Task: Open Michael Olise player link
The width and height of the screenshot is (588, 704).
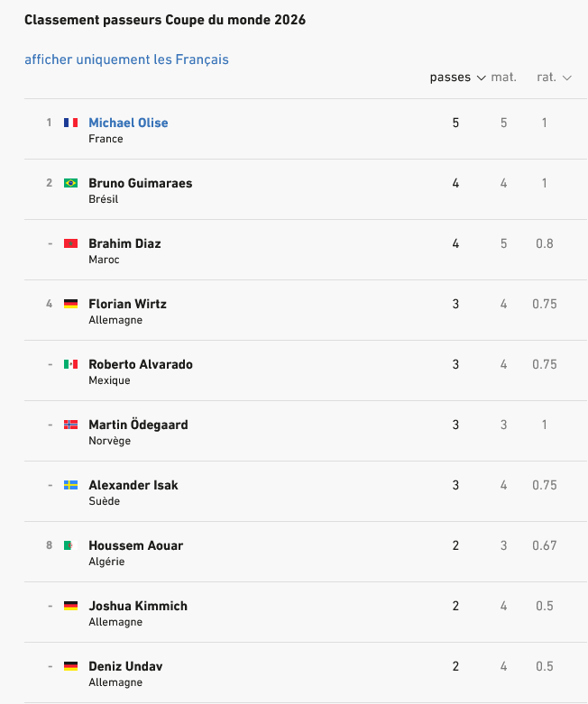Action: pos(128,123)
